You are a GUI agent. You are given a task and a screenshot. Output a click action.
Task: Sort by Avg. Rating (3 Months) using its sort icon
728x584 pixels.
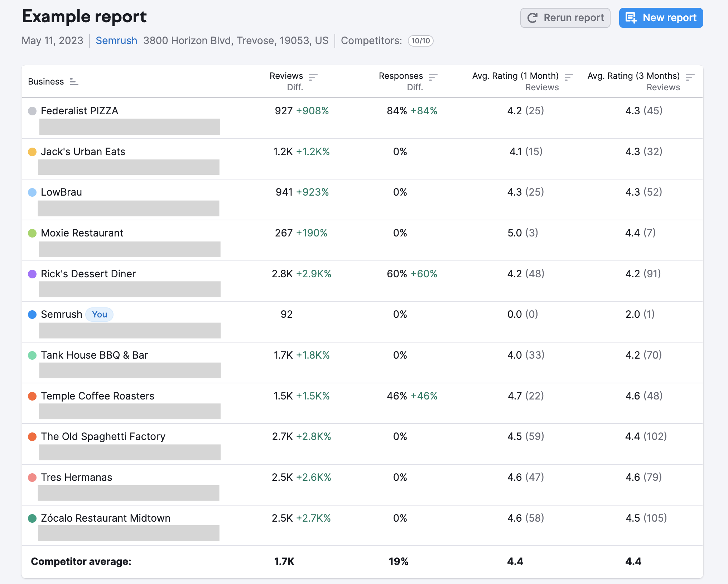point(689,76)
